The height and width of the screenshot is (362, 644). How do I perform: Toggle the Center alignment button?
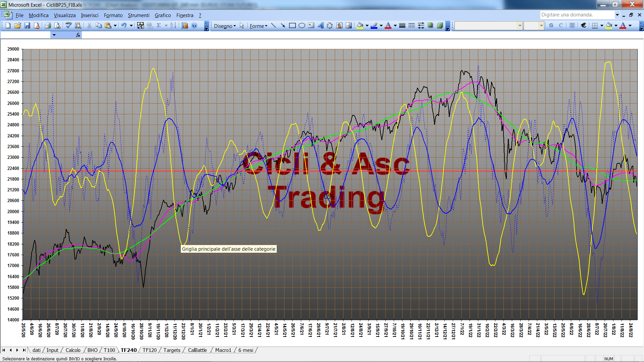(x=572, y=25)
